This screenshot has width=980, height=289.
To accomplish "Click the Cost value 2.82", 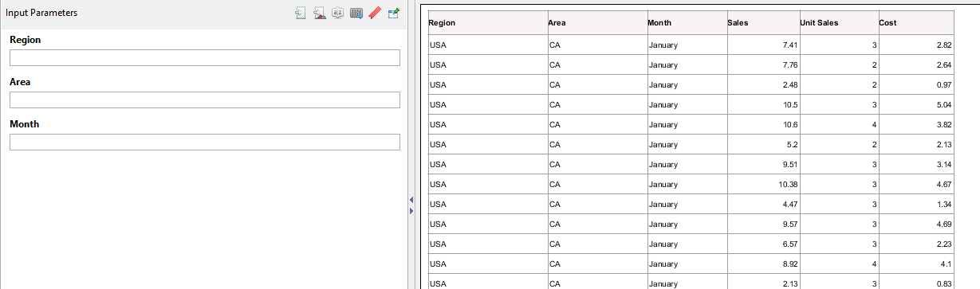I will 943,45.
